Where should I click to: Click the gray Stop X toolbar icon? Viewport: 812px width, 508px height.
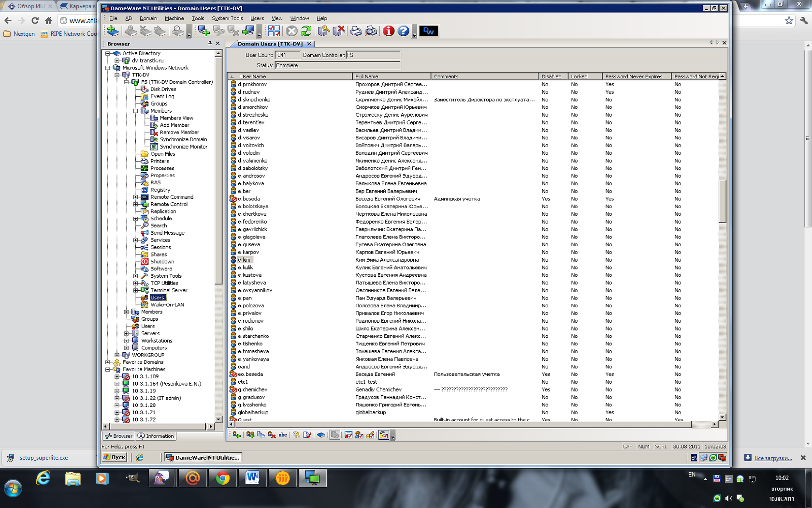point(291,31)
